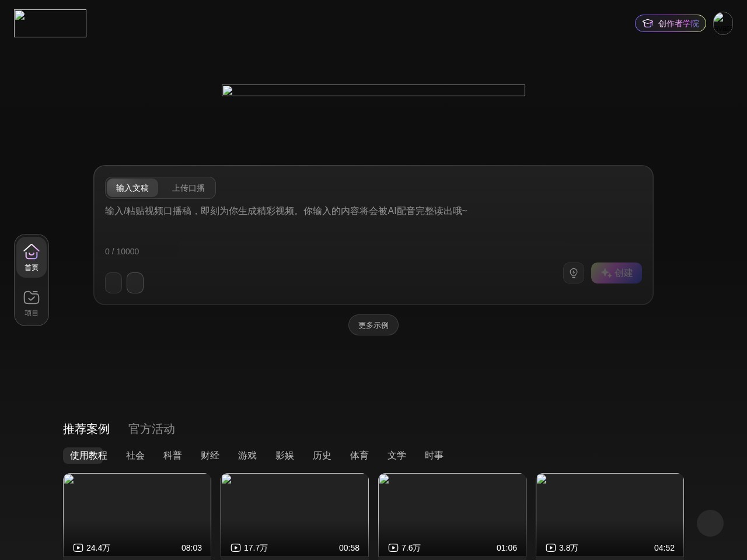Choose the 使用教程 category
Image resolution: width=747 pixels, height=560 pixels.
click(x=89, y=456)
